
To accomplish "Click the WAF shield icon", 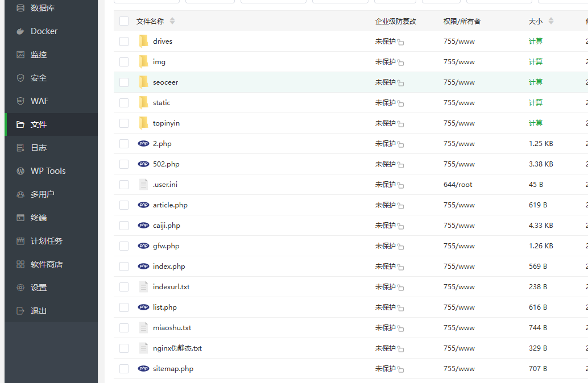I will tap(20, 101).
